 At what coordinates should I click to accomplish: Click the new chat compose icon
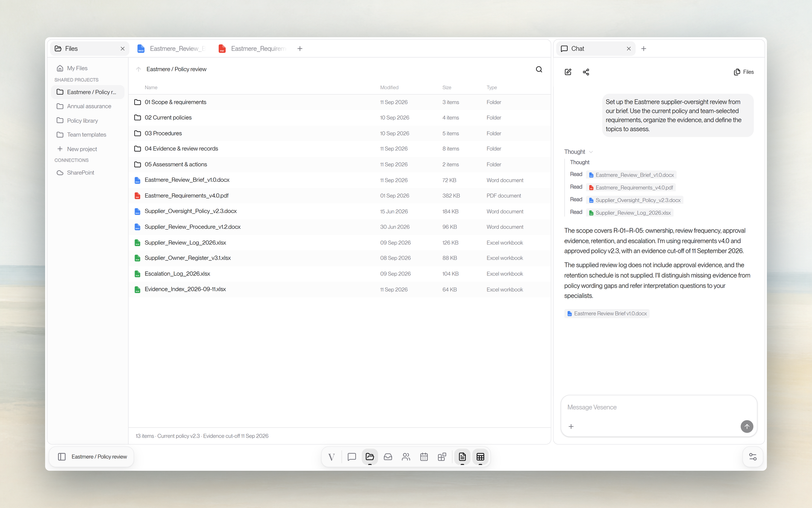pos(568,72)
